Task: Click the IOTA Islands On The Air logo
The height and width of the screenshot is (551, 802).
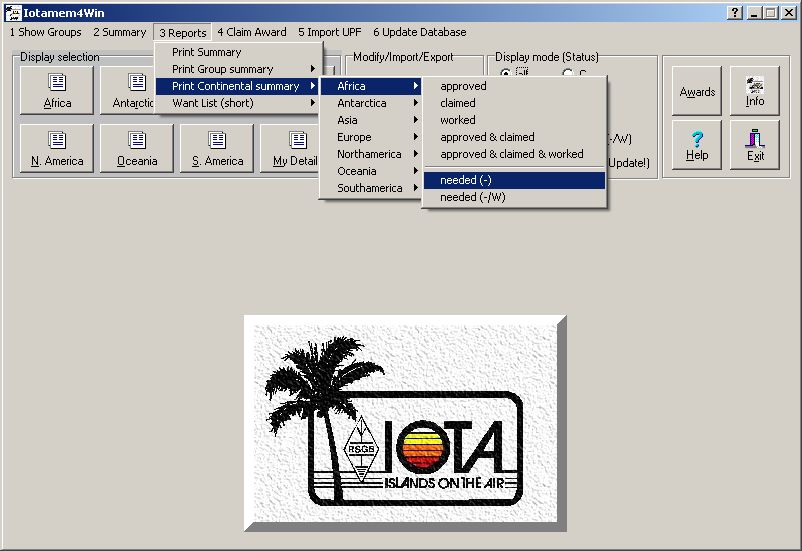Action: 405,423
